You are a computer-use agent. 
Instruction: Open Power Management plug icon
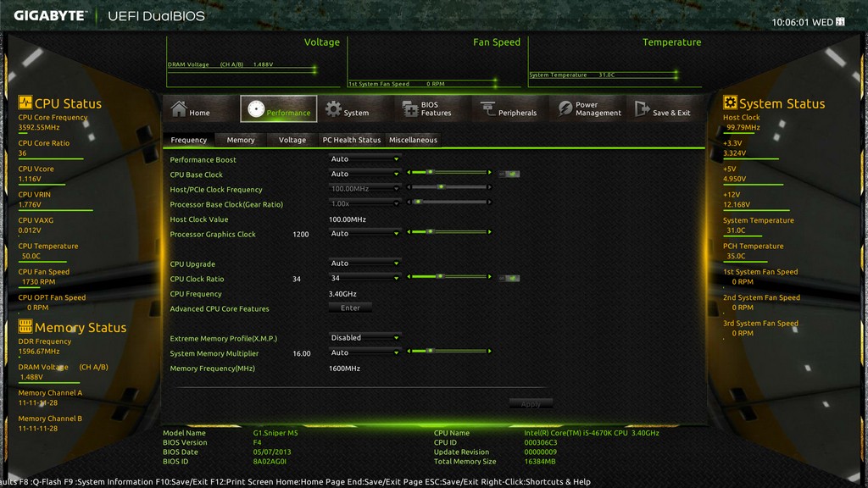pyautogui.click(x=565, y=108)
